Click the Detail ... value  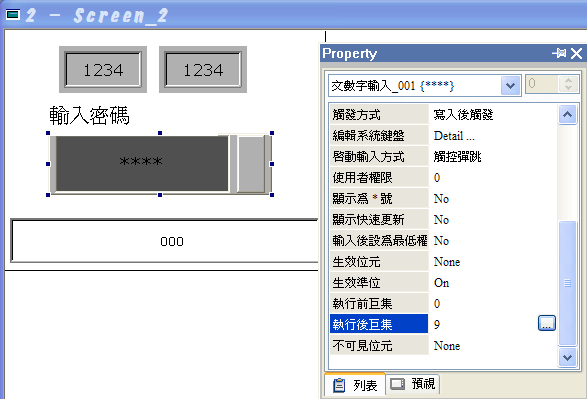click(454, 136)
